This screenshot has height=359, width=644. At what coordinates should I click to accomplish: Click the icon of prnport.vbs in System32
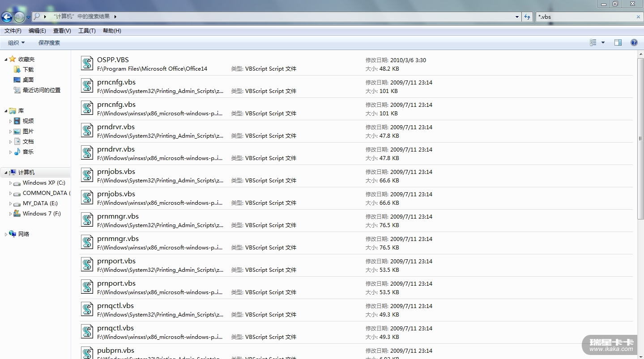tap(87, 264)
